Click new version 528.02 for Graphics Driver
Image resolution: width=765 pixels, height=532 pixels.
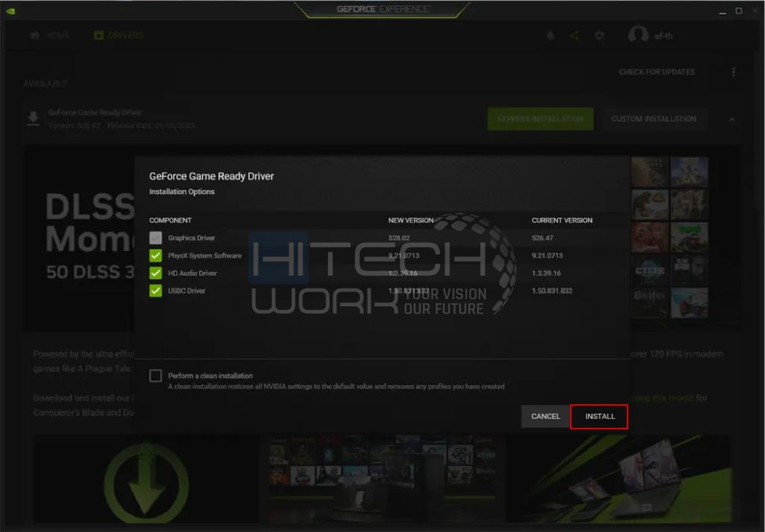[x=399, y=238]
